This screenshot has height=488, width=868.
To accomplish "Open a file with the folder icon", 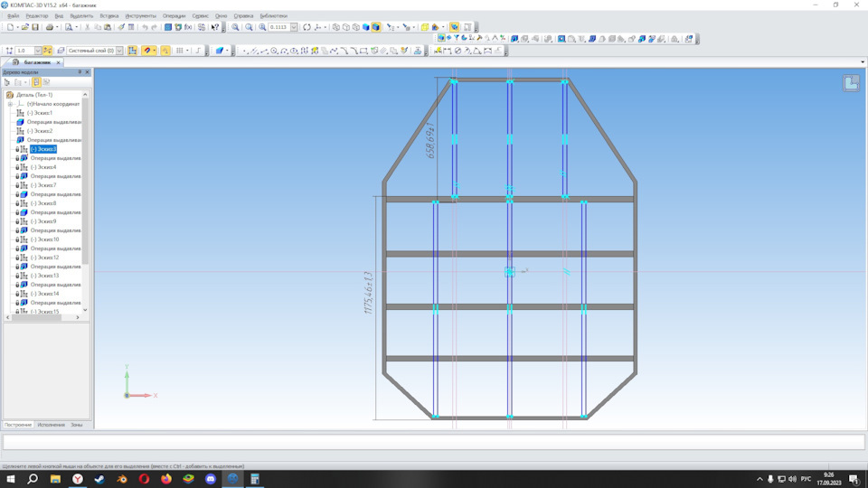I will [x=25, y=27].
